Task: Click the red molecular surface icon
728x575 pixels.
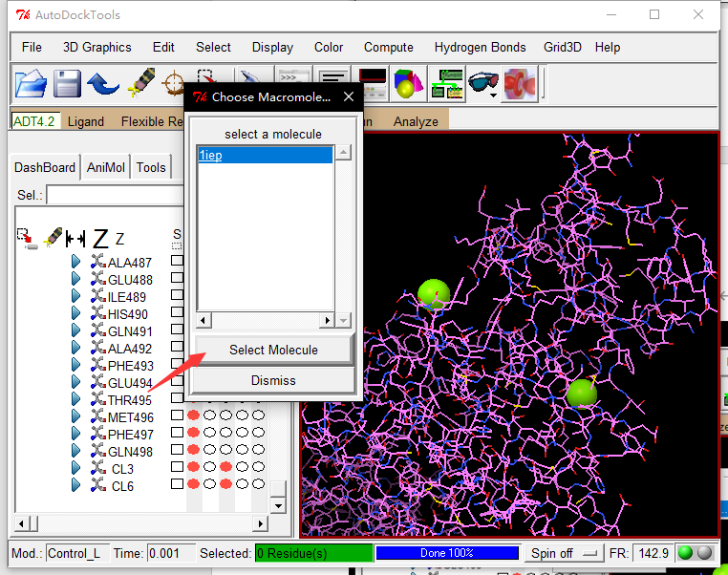Action: tap(520, 84)
